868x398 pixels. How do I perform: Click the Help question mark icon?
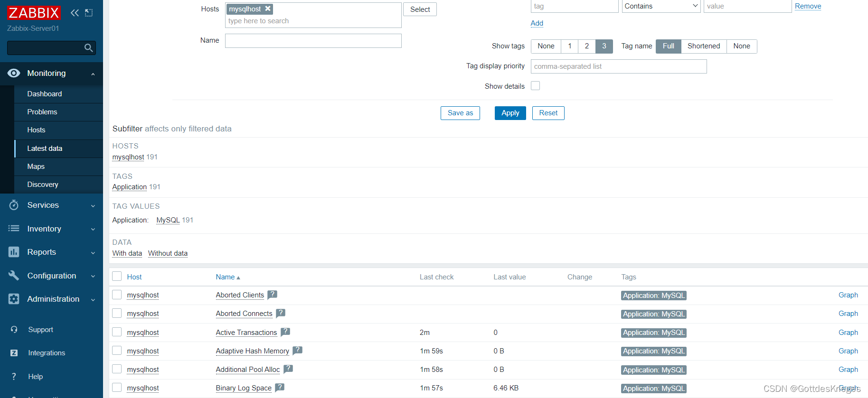click(14, 377)
